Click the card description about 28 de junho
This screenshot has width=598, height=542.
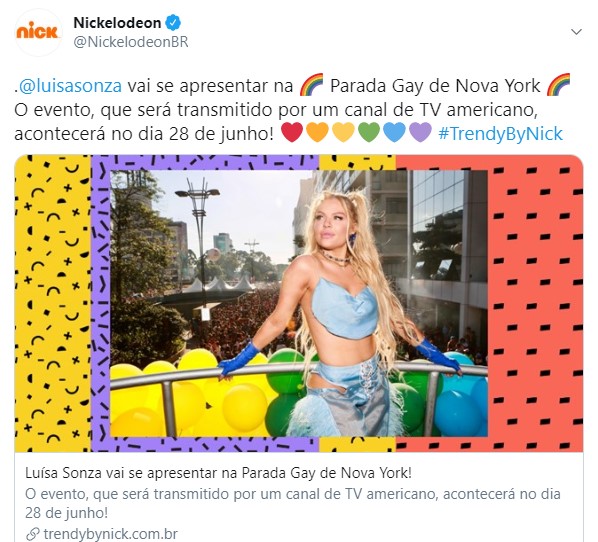(x=293, y=503)
